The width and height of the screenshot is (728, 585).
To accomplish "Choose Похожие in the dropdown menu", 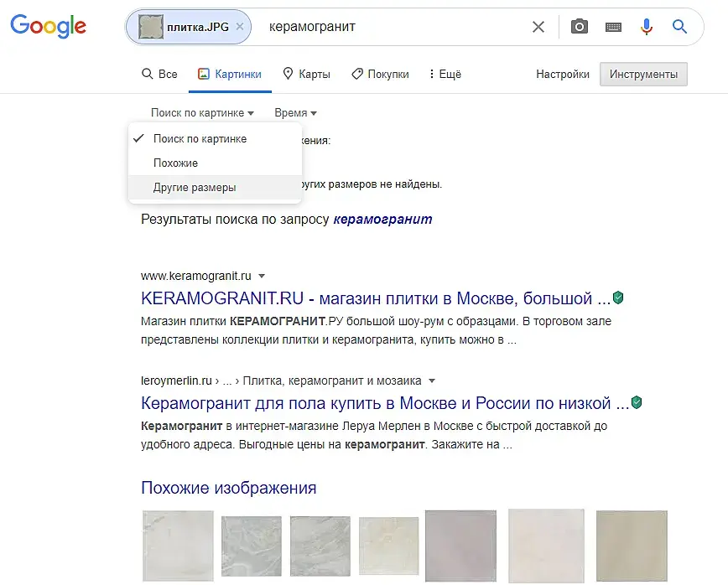I will (215, 163).
